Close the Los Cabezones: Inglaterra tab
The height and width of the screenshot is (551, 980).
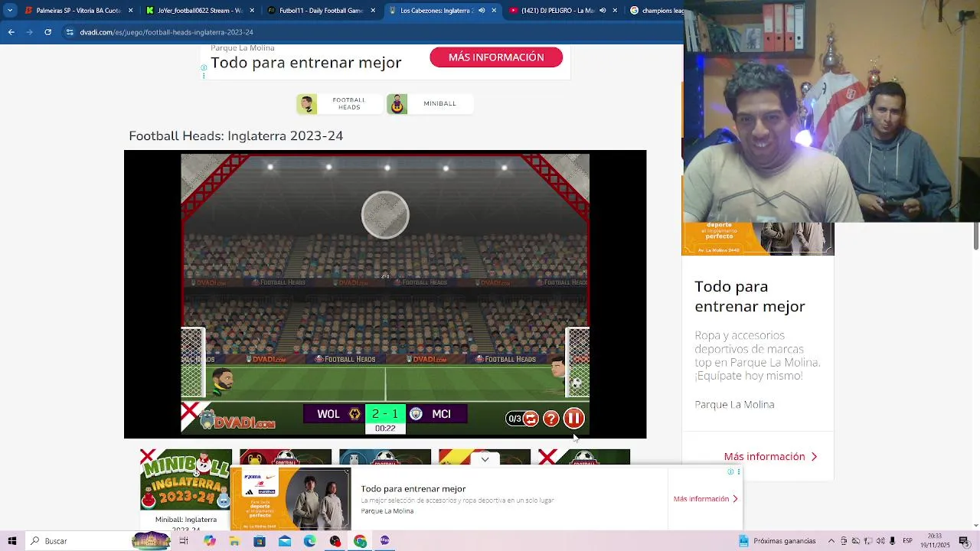(x=494, y=11)
